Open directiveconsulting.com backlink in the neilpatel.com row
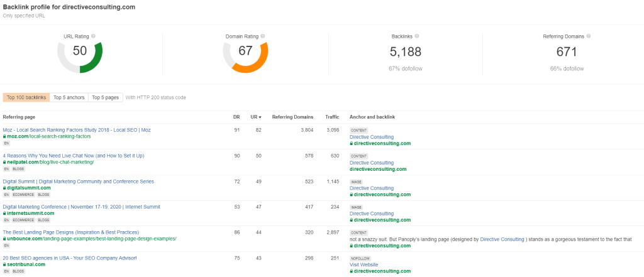This screenshot has height=277, width=644. (x=378, y=169)
